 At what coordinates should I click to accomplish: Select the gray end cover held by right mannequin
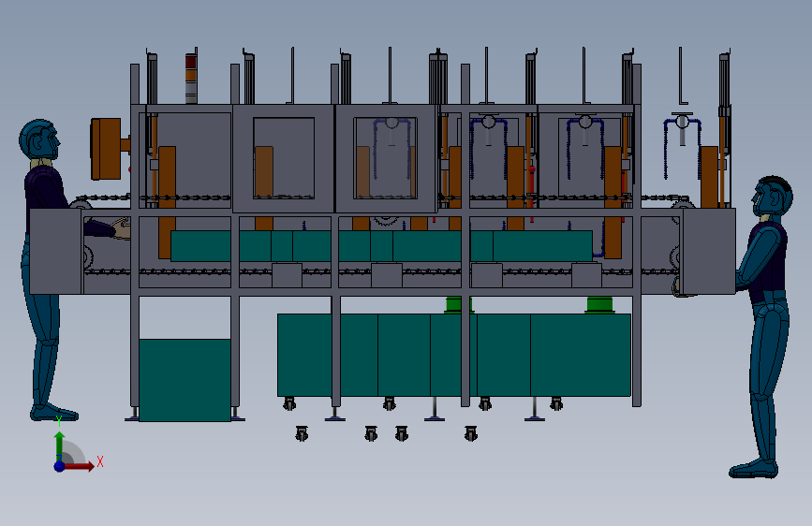[x=709, y=251]
